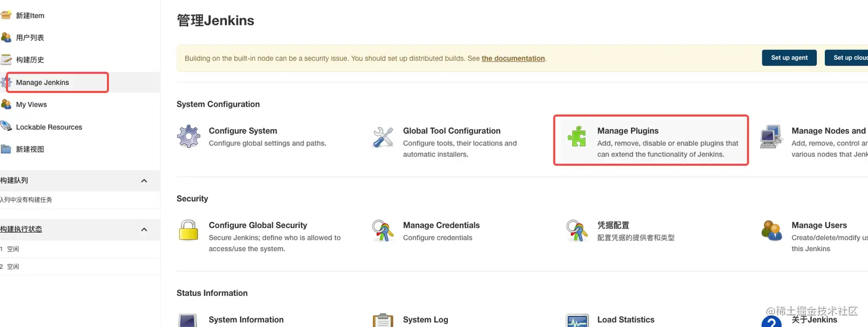Open 新建Item in the sidebar
This screenshot has height=327, width=868.
[x=30, y=16]
